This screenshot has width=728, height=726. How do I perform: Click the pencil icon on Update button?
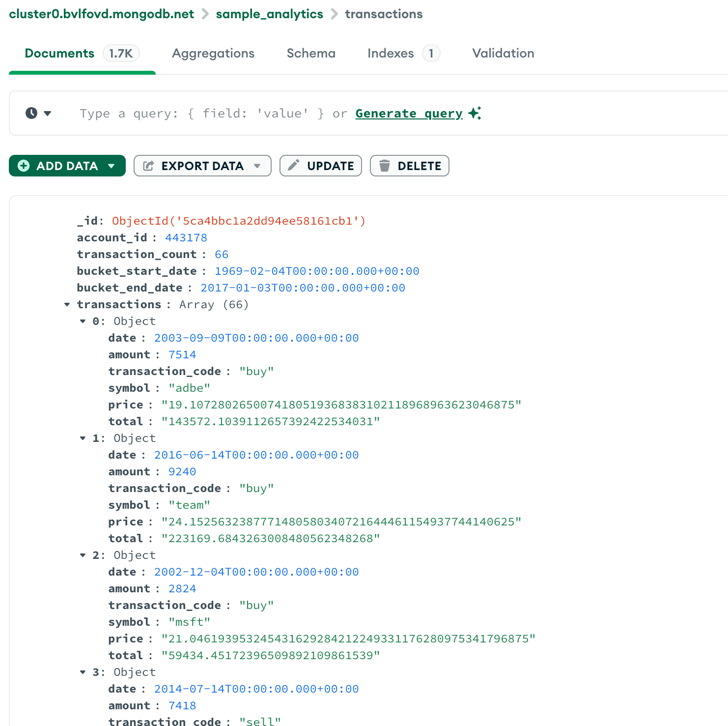293,165
